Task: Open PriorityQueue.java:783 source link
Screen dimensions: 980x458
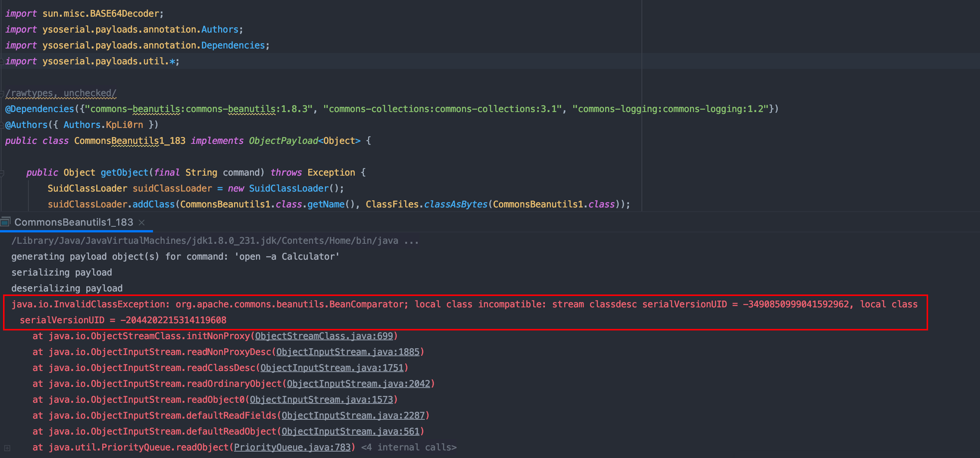Action: (292, 447)
